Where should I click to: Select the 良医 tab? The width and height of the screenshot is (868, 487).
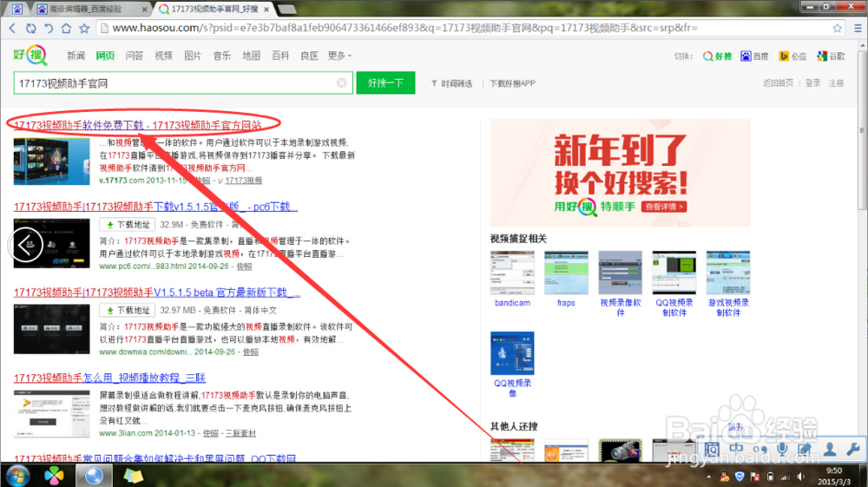[310, 56]
